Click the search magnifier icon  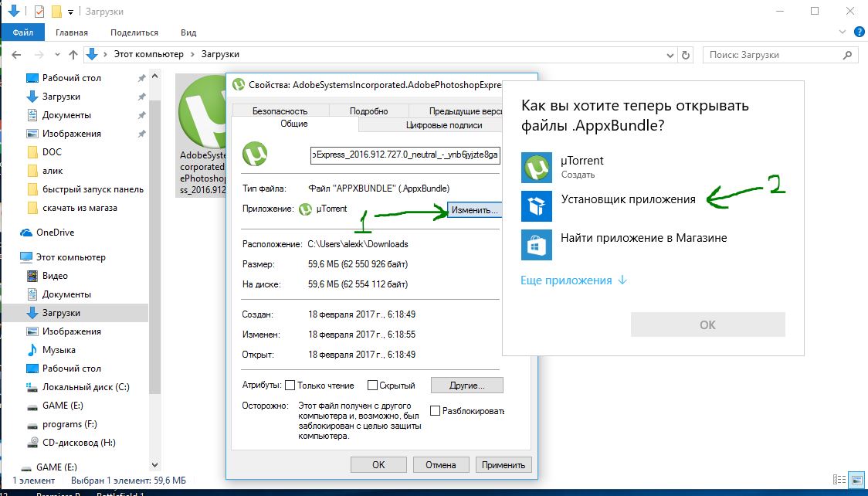pos(847,55)
